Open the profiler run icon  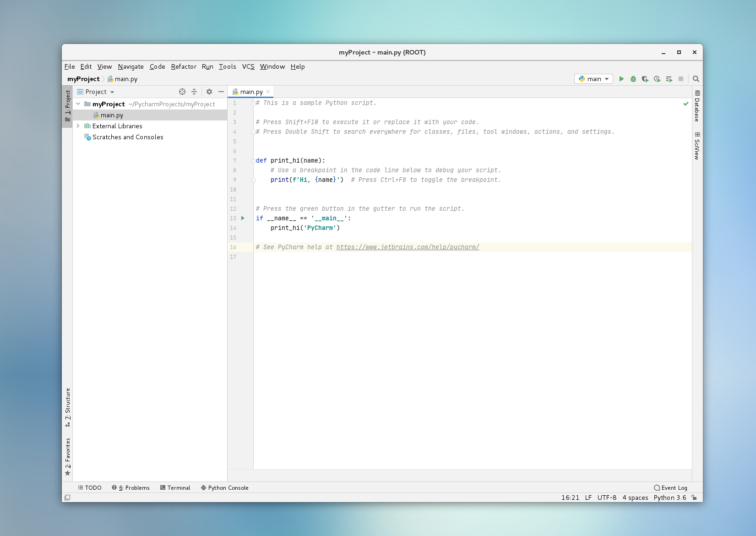pos(657,79)
